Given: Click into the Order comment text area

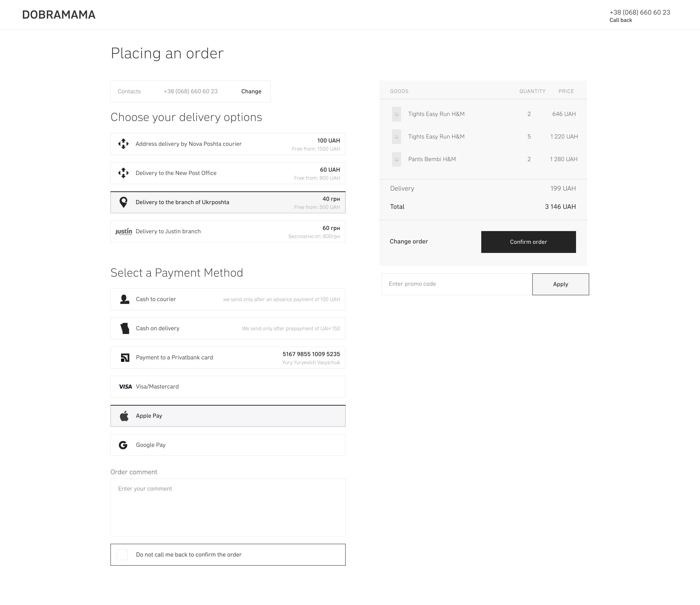Looking at the screenshot, I should click(228, 507).
